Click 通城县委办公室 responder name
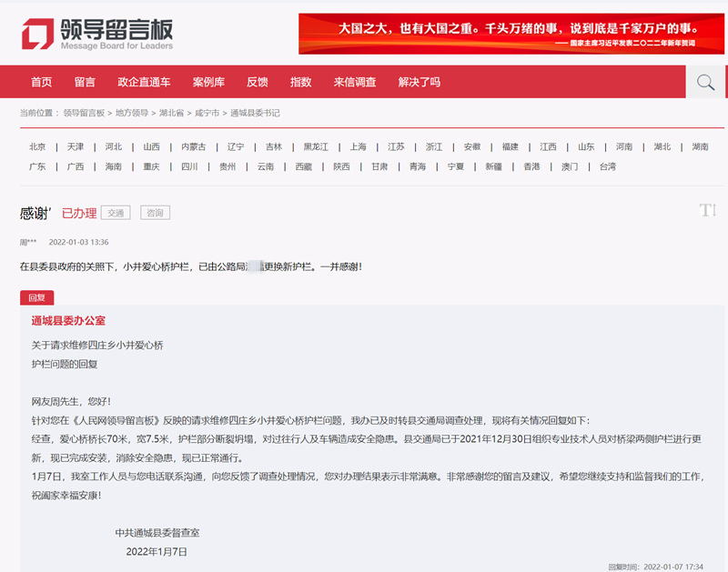Screen dimensions: 728x572 pyautogui.click(x=68, y=321)
